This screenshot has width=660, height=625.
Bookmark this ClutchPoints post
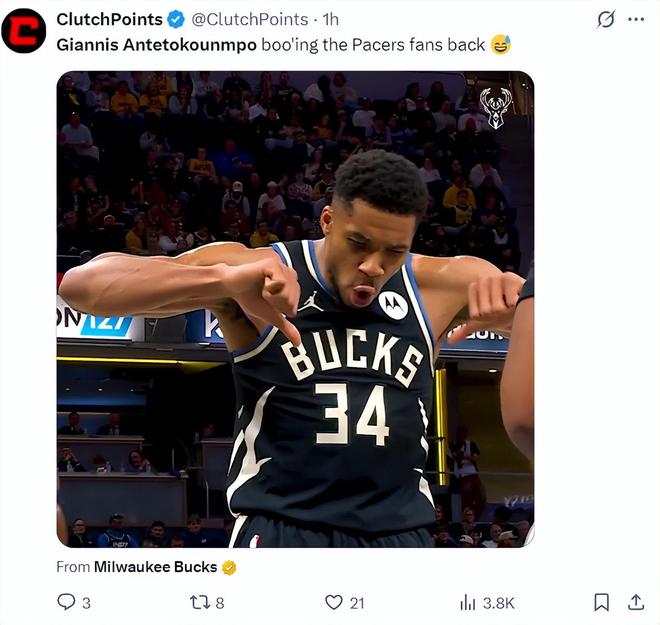click(x=601, y=602)
